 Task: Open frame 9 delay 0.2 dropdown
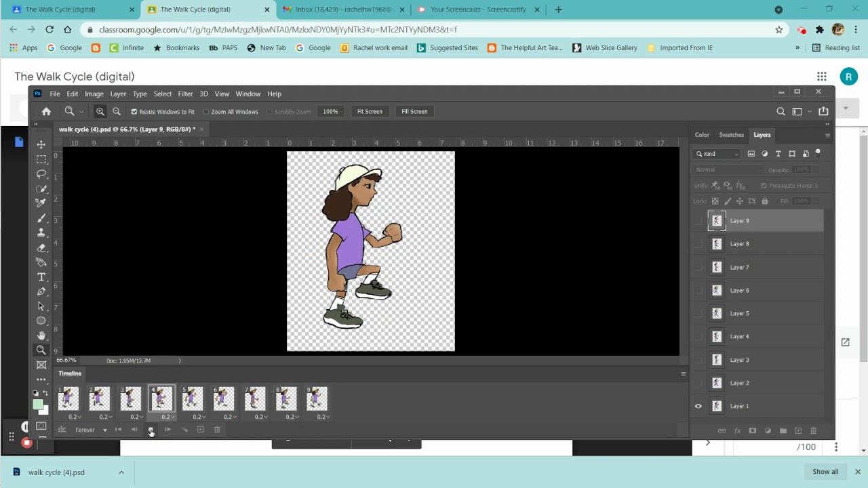[x=323, y=417]
